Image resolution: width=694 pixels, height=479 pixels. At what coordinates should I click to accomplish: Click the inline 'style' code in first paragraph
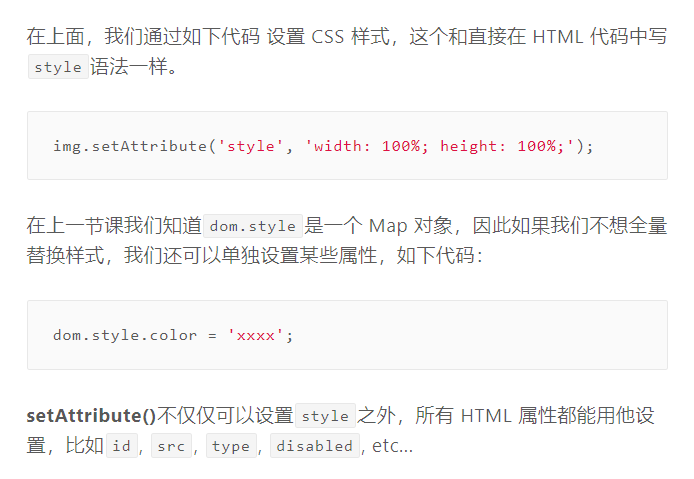click(x=58, y=67)
